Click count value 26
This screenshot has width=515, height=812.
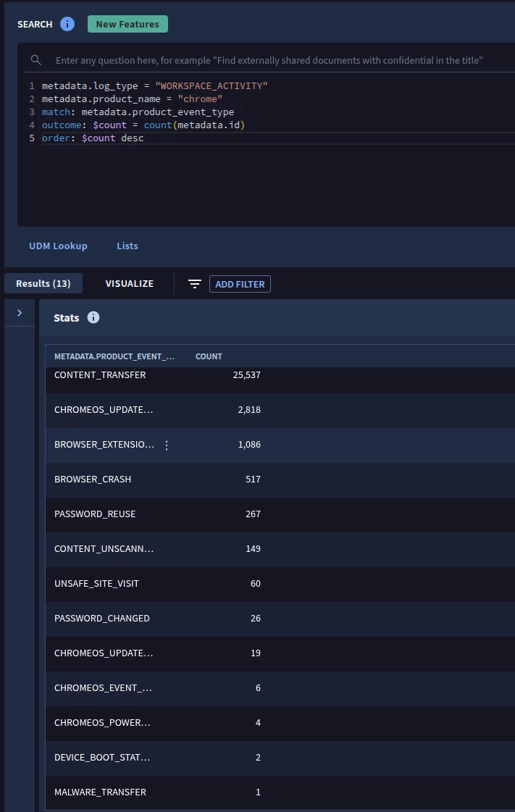tap(255, 619)
